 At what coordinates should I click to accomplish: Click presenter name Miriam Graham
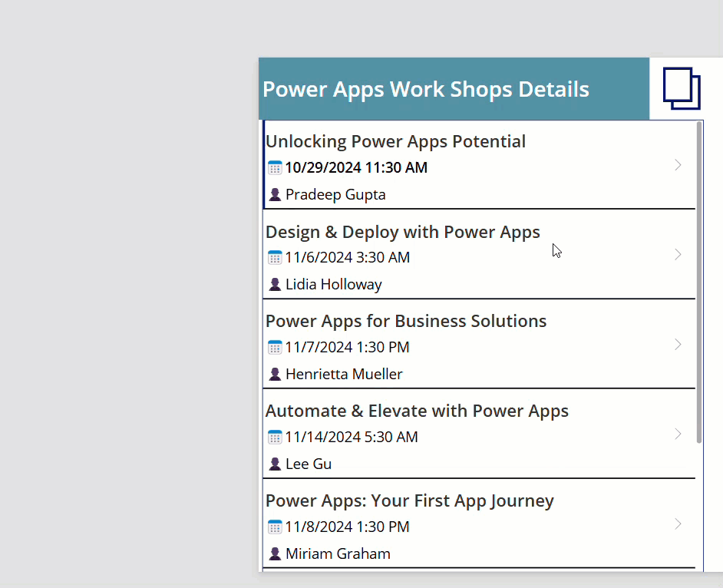tap(338, 554)
